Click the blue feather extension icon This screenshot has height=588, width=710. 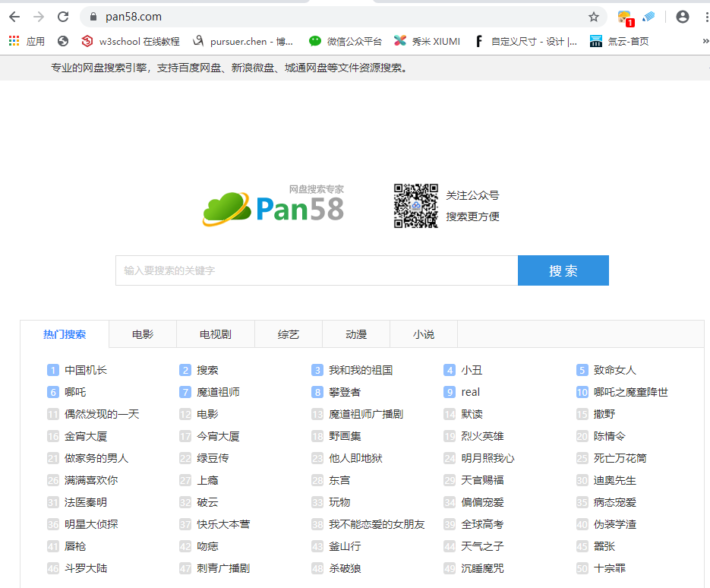(x=648, y=17)
